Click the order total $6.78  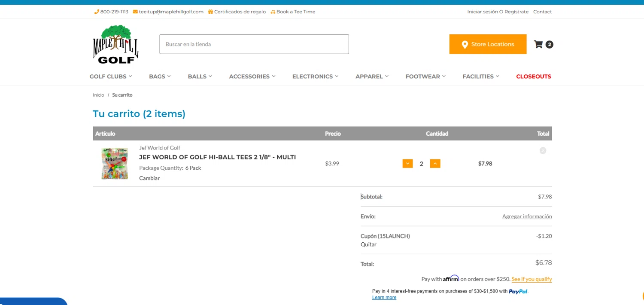[x=544, y=262]
